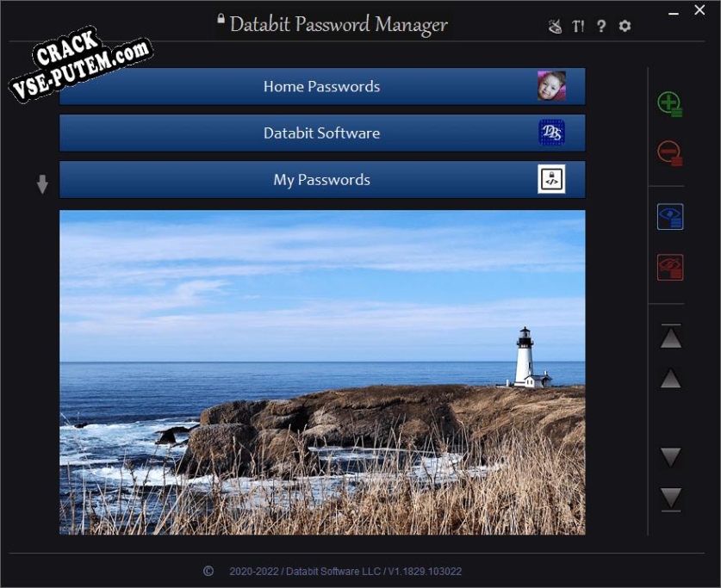Expand the Databit Software group

point(321,133)
